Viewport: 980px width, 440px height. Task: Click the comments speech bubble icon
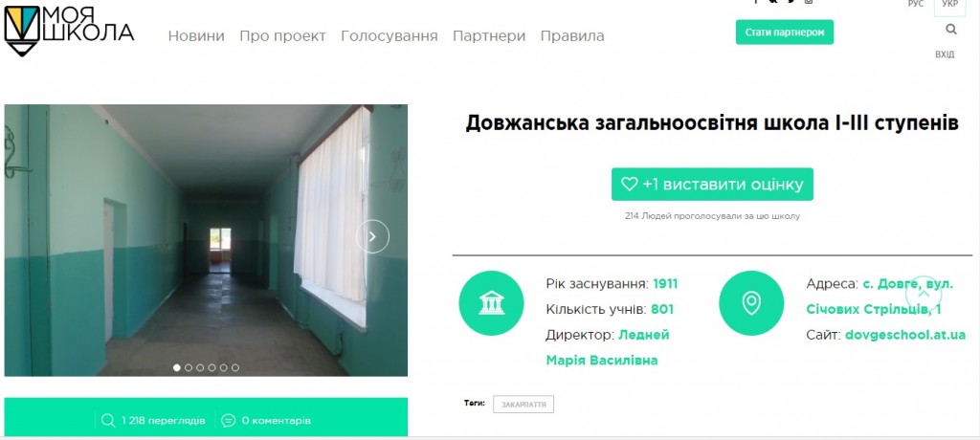pos(229,421)
